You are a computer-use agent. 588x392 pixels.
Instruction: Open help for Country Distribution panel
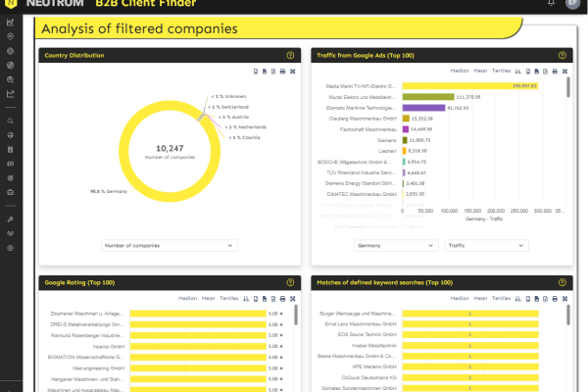click(290, 56)
